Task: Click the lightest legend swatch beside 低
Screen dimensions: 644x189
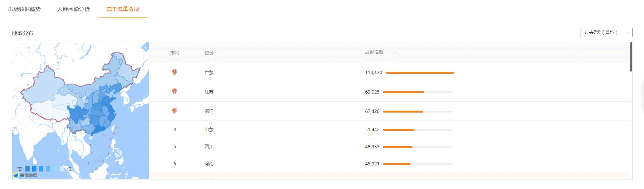Action: tap(62, 169)
